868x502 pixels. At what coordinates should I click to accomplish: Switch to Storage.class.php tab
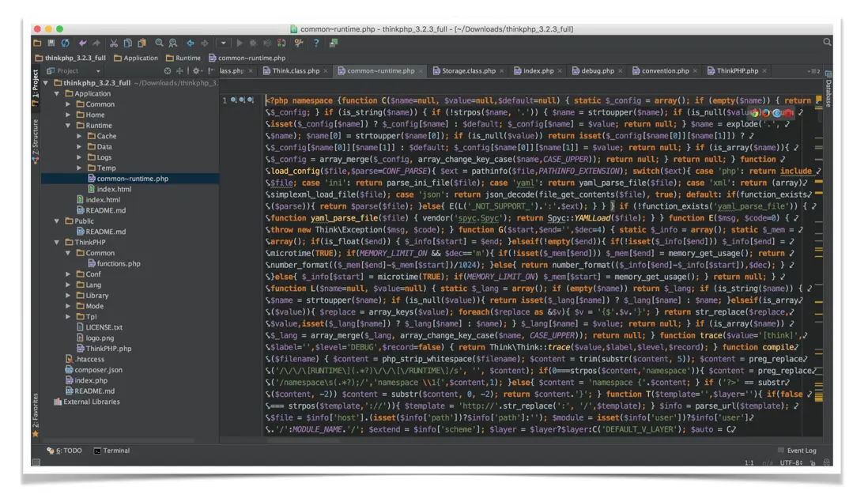(468, 71)
